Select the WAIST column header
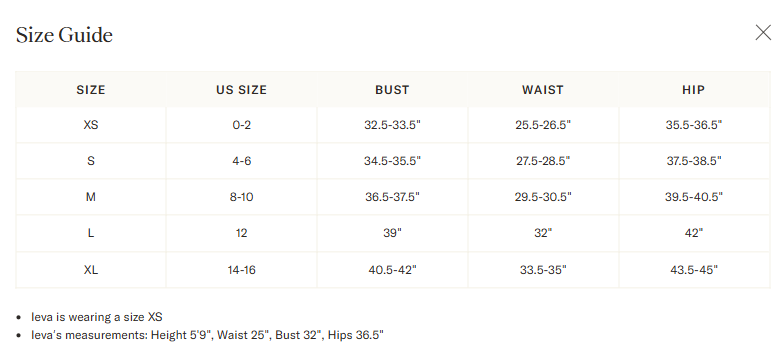 pos(543,90)
